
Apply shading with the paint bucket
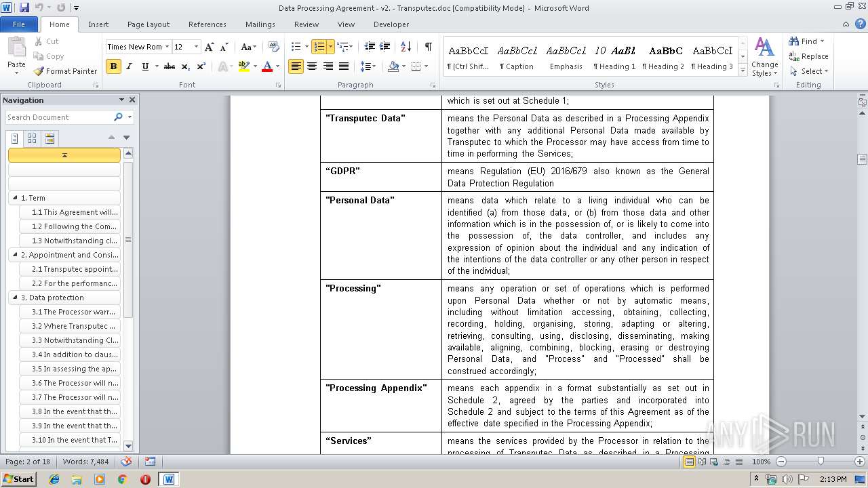(x=393, y=66)
